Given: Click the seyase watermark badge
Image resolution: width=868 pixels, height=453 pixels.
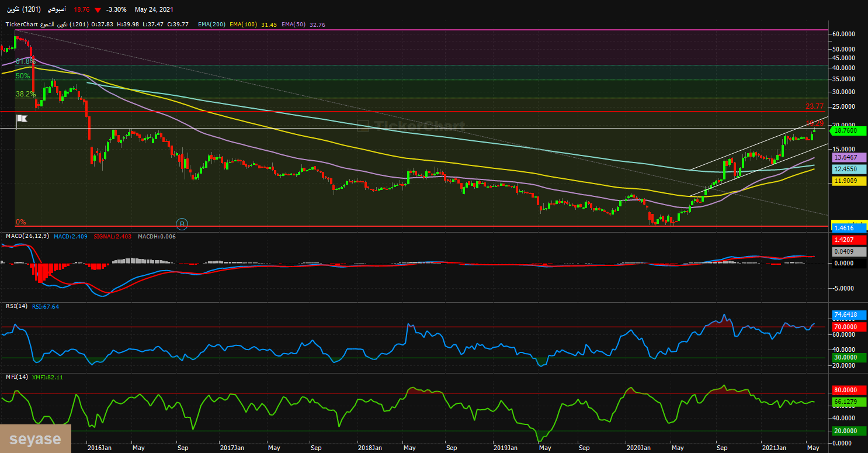Looking at the screenshot, I should coord(35,439).
